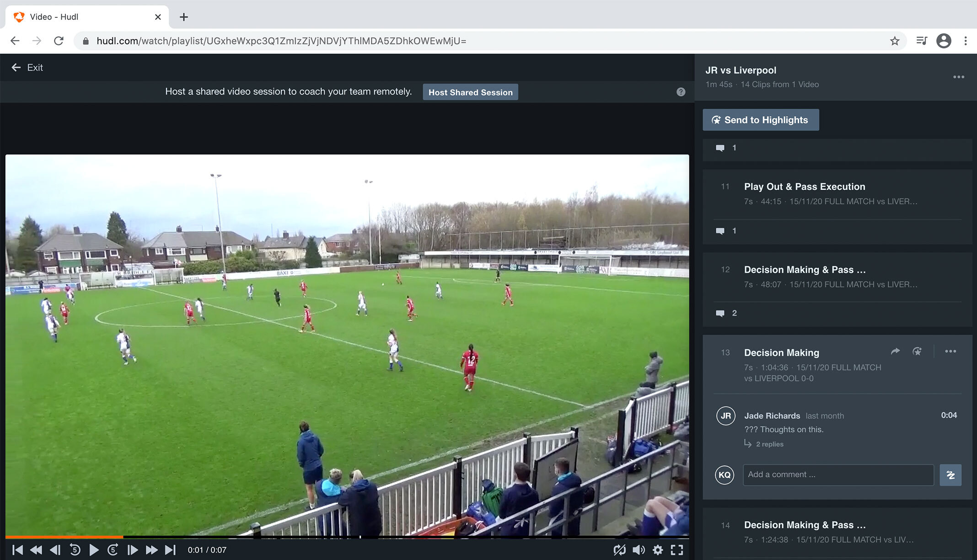
Task: Fast forward the video
Action: [x=151, y=550]
